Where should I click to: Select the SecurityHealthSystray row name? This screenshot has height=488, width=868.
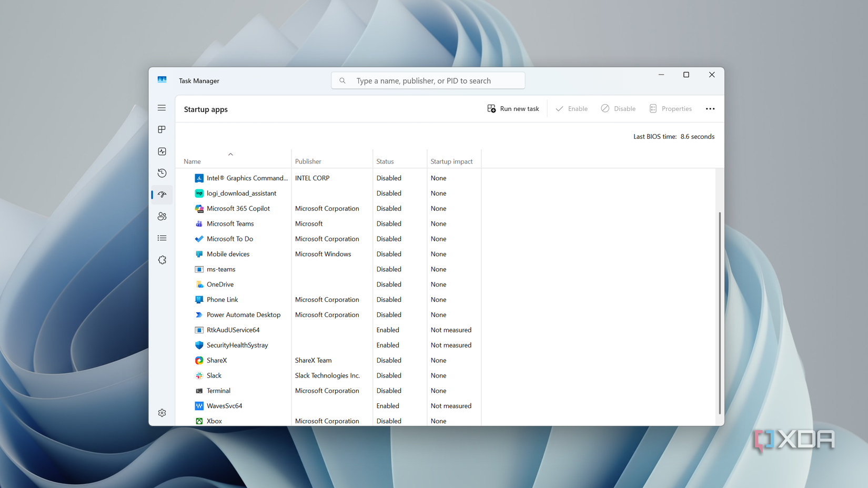coord(237,345)
